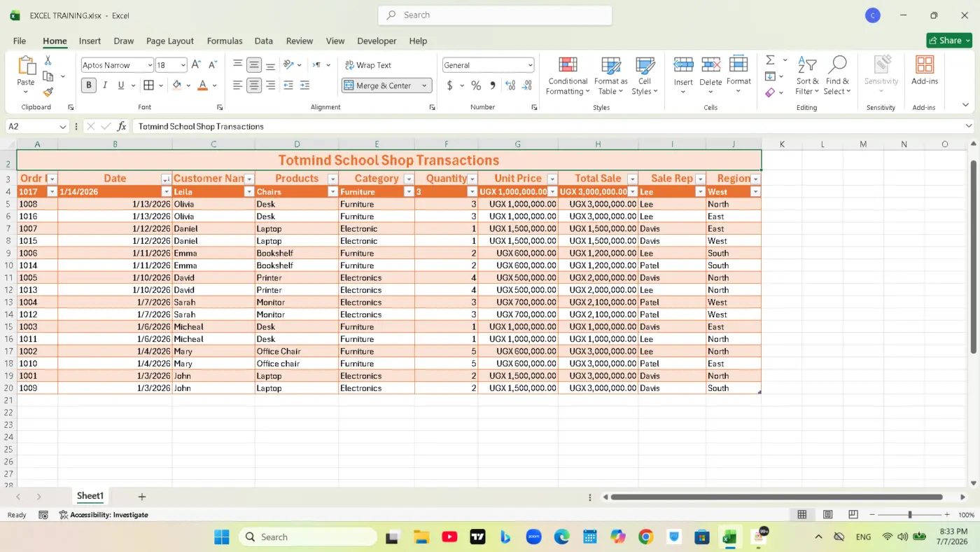Select the Sheet1 worksheet tab
Image resolution: width=980 pixels, height=552 pixels.
coord(90,496)
